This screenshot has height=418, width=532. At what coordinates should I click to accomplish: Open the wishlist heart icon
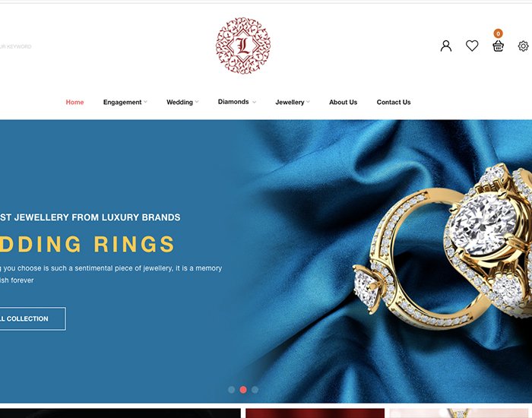[x=472, y=46]
